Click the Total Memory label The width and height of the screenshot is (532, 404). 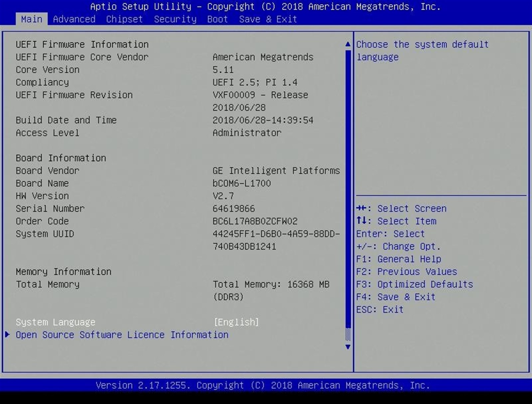[48, 284]
